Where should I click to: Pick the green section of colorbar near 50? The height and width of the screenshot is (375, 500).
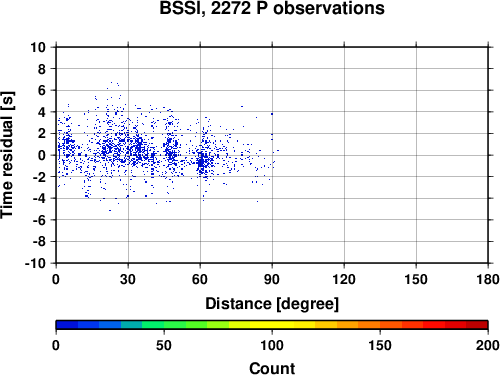point(164,325)
